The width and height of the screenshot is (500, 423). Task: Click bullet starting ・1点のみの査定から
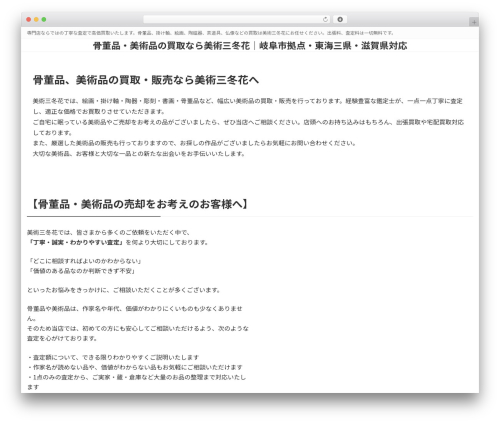(137, 382)
